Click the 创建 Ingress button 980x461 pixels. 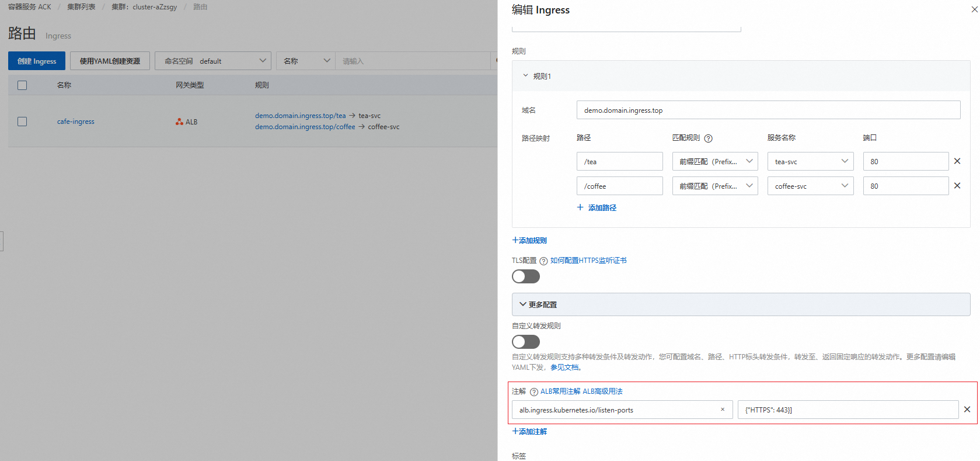37,61
